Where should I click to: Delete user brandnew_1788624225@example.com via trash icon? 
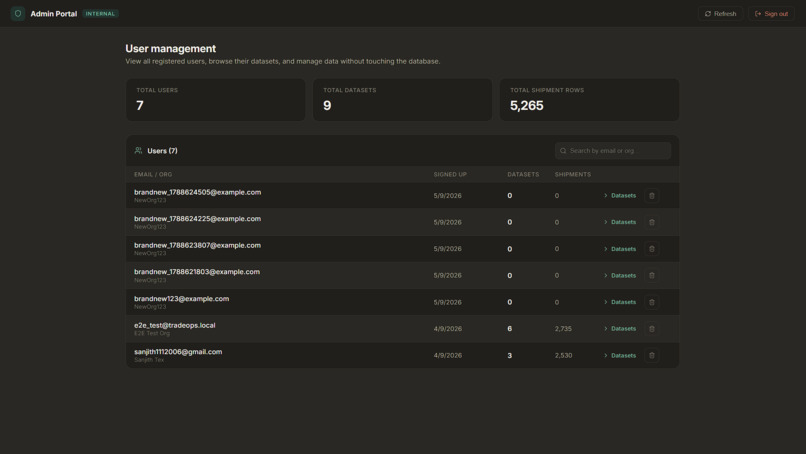(x=652, y=222)
